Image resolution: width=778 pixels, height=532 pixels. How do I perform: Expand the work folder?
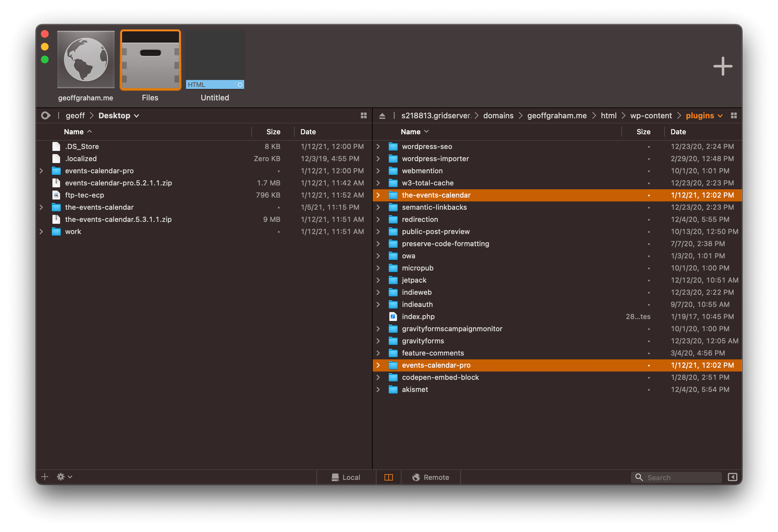pos(41,232)
